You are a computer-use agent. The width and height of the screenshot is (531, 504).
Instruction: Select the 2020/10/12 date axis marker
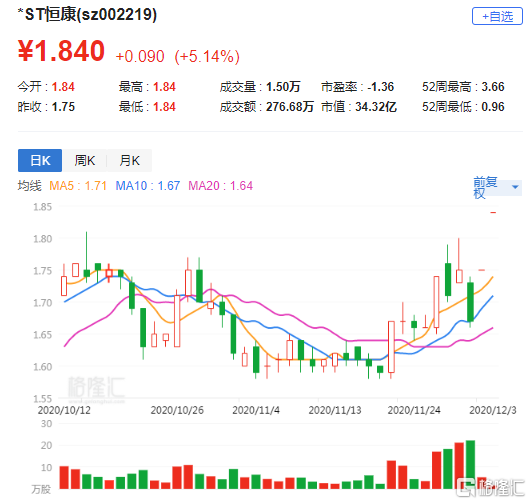[x=64, y=411]
